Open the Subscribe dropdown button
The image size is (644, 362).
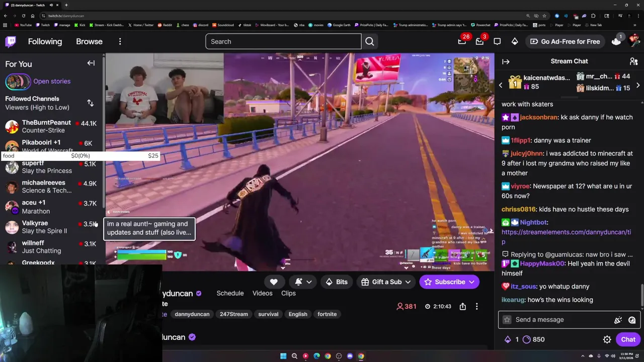tap(449, 282)
